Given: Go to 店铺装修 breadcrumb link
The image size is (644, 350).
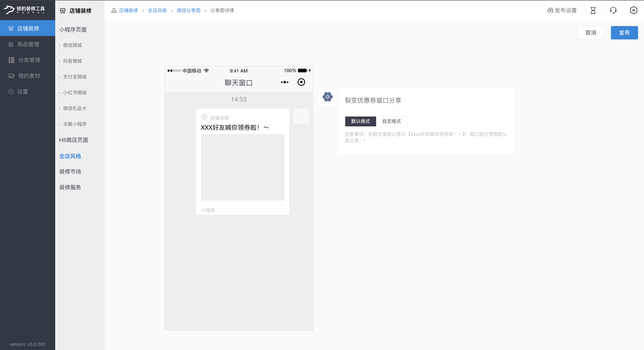Looking at the screenshot, I should 129,10.
